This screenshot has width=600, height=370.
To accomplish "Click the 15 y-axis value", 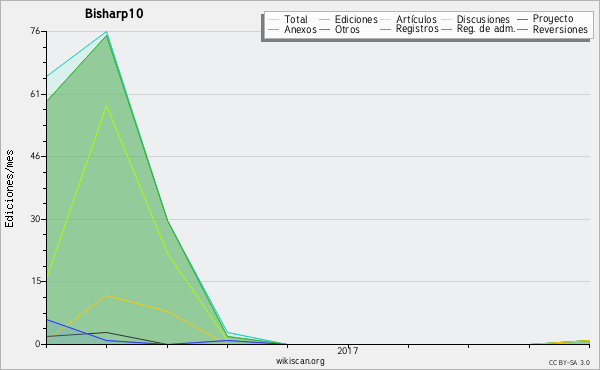I will (x=35, y=281).
